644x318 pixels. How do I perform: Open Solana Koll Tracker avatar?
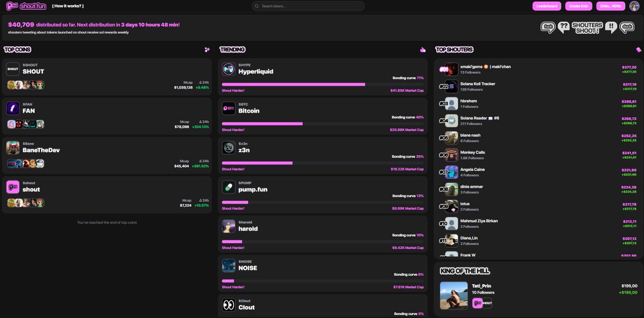(451, 86)
